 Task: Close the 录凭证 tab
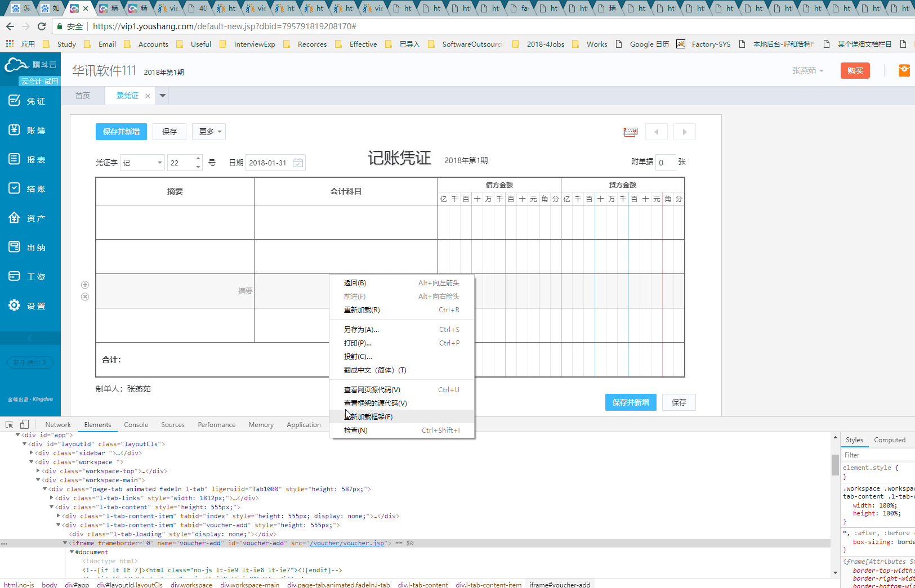[x=148, y=96]
